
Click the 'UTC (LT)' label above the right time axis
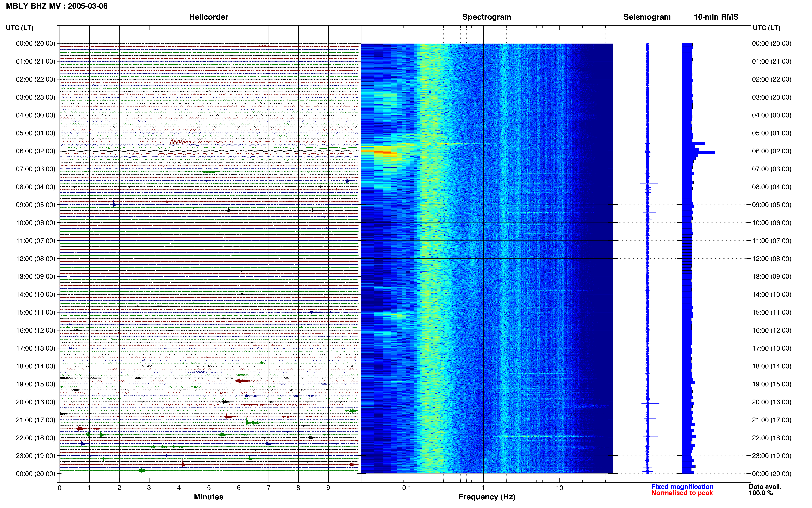[766, 28]
